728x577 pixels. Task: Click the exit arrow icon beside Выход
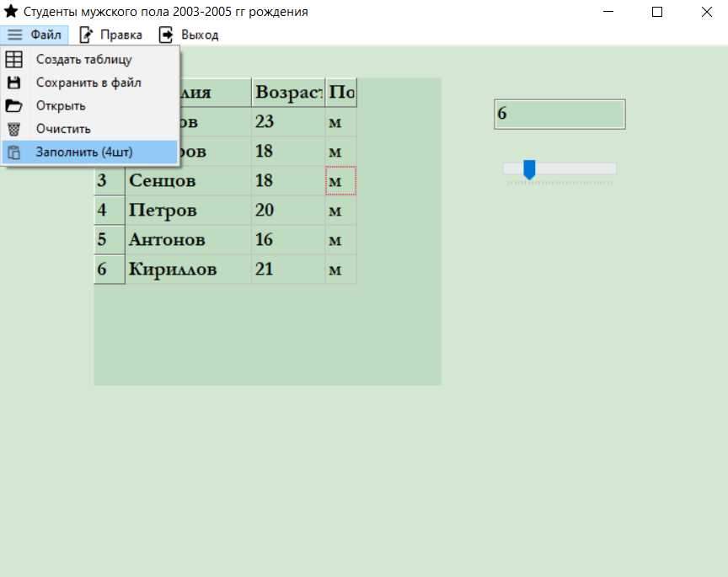[x=167, y=35]
